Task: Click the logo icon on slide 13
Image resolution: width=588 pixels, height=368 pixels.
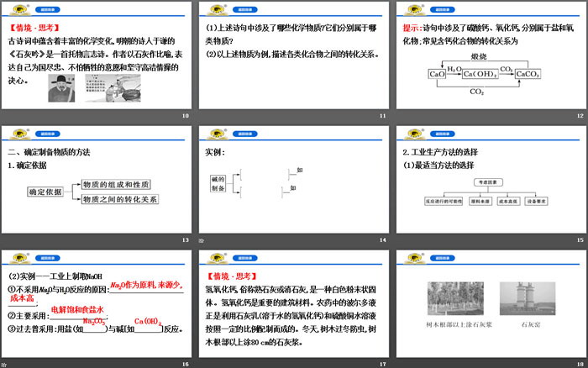Action: click(x=16, y=133)
